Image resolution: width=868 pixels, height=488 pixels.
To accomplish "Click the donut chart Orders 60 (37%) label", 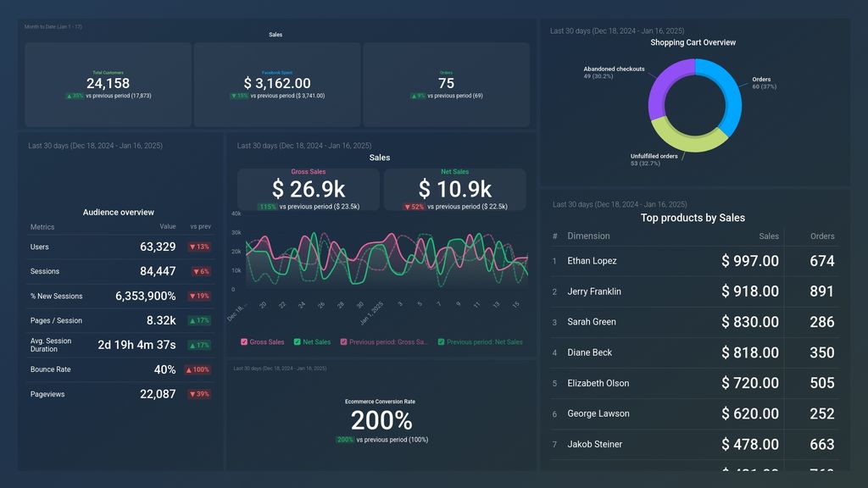I will (x=764, y=83).
